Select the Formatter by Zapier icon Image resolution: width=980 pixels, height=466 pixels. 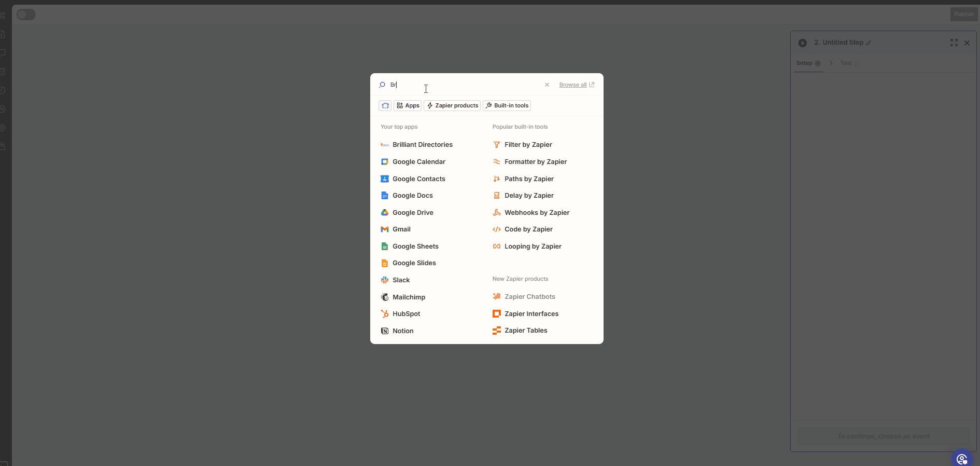[x=497, y=162]
